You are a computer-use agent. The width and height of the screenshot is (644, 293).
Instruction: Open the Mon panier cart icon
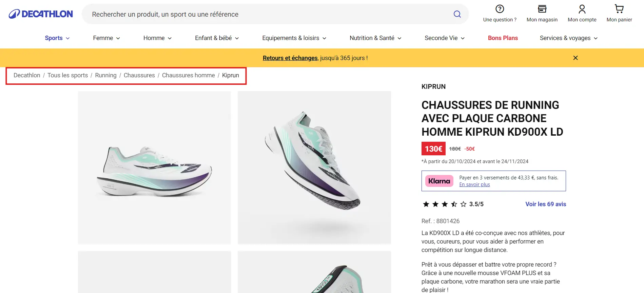(619, 9)
